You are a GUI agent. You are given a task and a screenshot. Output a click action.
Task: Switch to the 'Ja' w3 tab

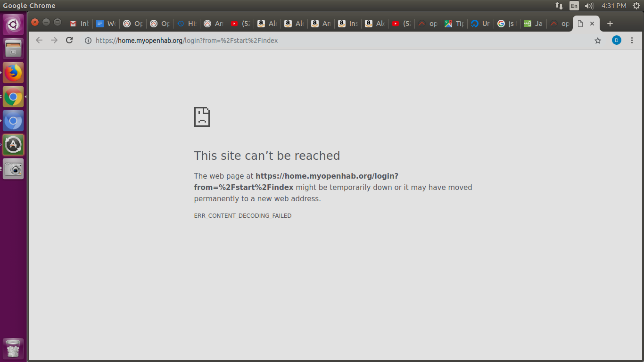(x=533, y=24)
